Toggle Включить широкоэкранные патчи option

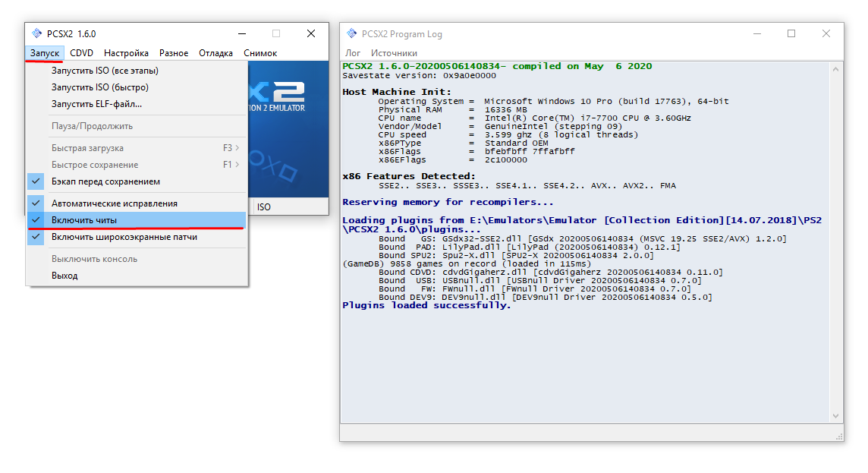click(137, 237)
